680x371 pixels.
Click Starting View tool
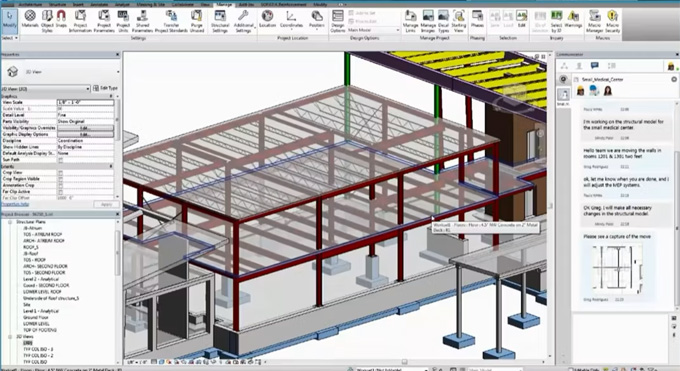pyautogui.click(x=458, y=21)
